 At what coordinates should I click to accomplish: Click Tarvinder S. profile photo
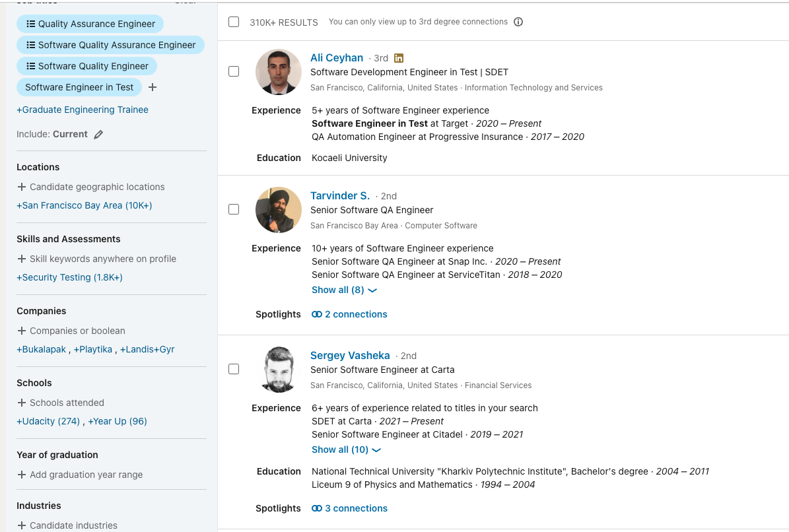click(x=278, y=210)
